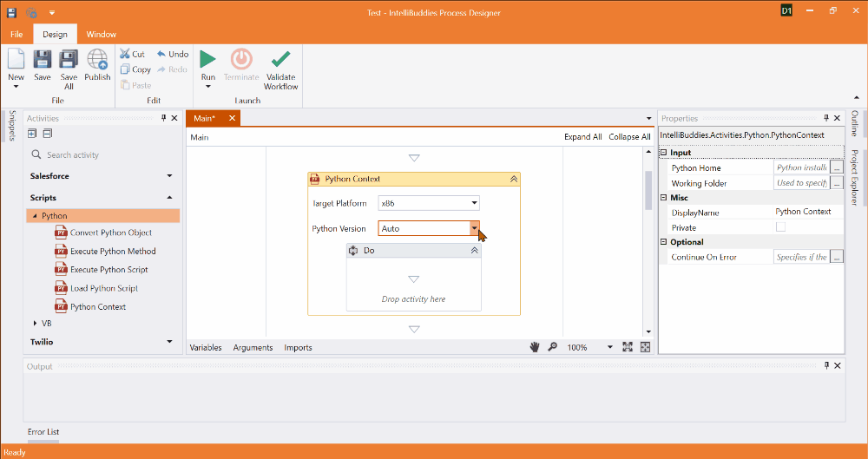868x459 pixels.
Task: Collapse the Misc property group
Action: click(x=664, y=198)
